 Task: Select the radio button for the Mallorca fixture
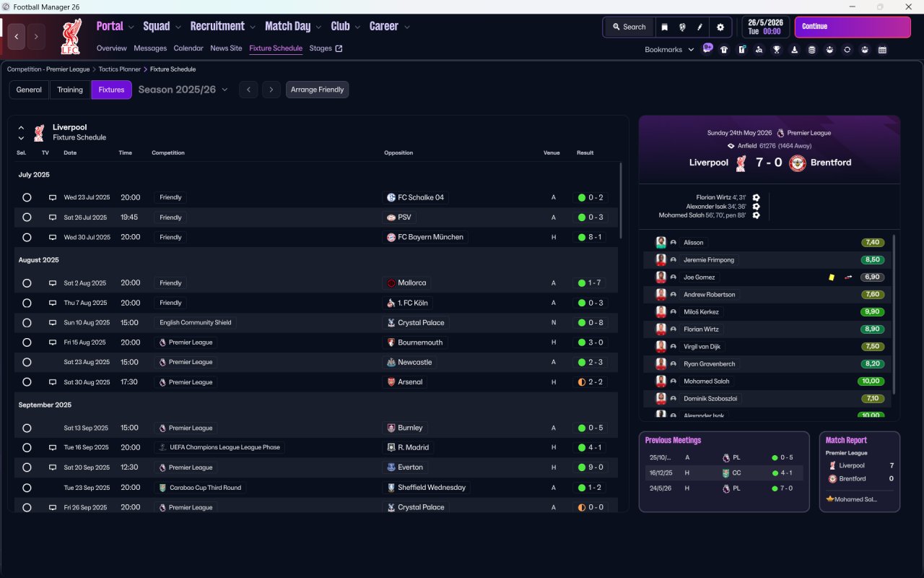click(27, 283)
